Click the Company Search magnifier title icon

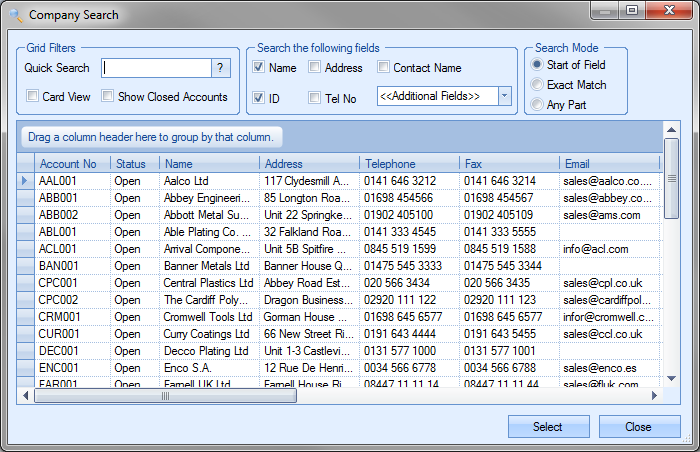(x=15, y=15)
